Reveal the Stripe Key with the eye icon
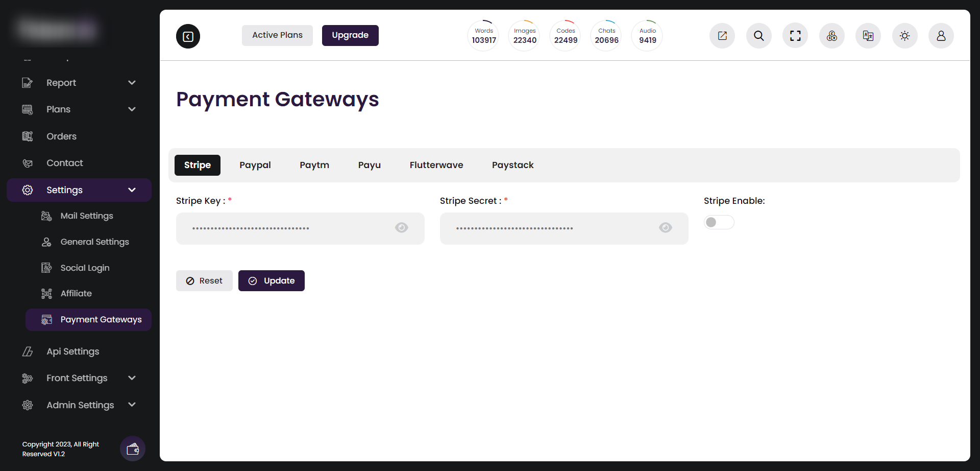Screen dimensions: 980x471 [x=401, y=228]
